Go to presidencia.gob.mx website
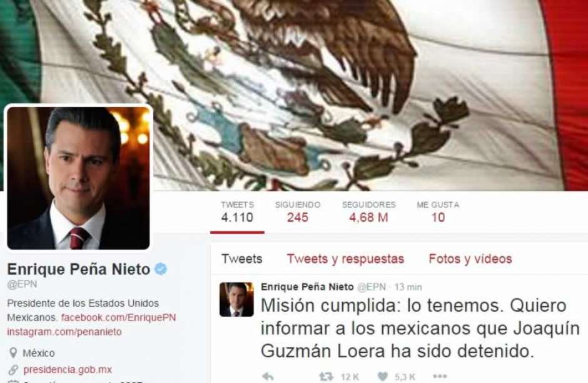 point(68,370)
